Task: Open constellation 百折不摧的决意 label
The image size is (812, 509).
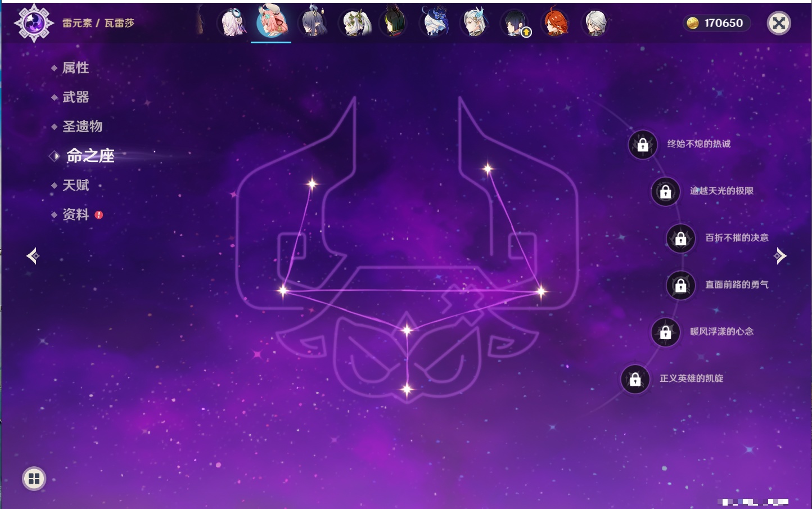Action: coord(737,237)
